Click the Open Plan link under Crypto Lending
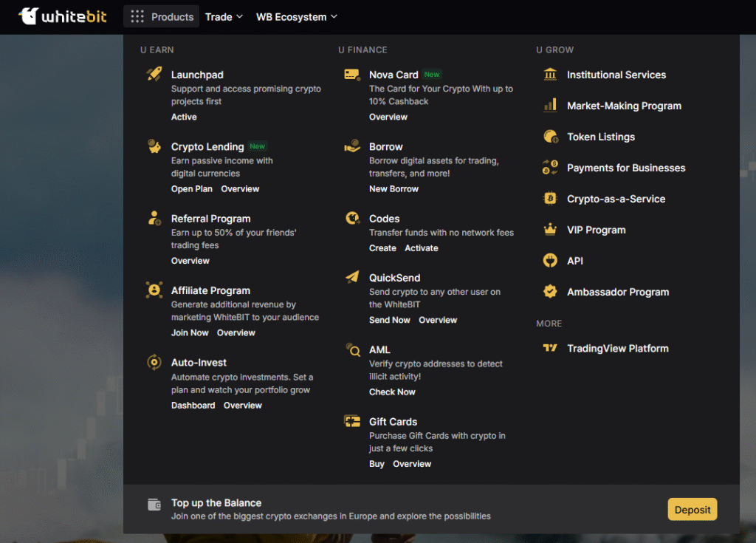The width and height of the screenshot is (756, 543). click(x=192, y=189)
